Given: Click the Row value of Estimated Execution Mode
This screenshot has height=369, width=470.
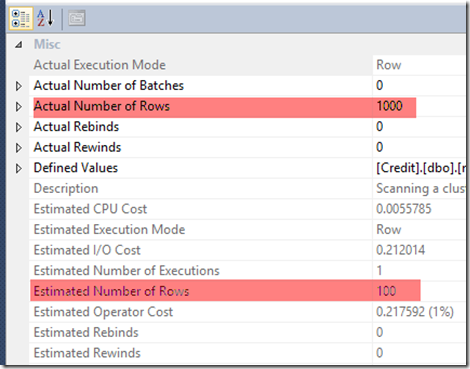Looking at the screenshot, I should tap(389, 230).
